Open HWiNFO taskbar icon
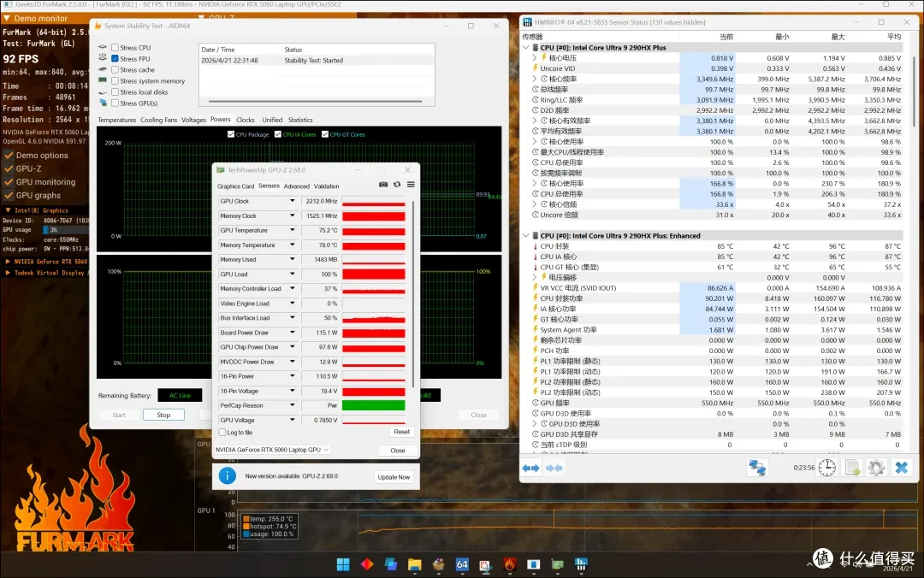Viewport: 924px width, 578px height. tap(581, 564)
